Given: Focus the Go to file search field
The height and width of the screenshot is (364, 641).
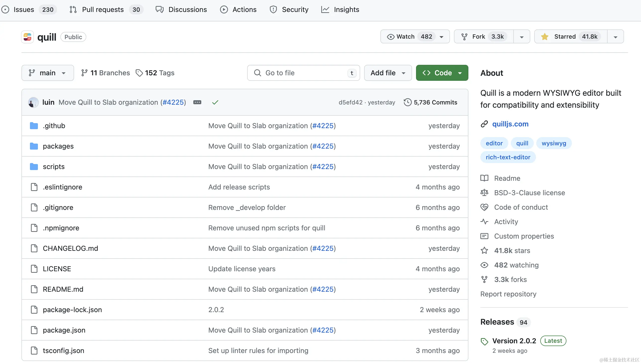Looking at the screenshot, I should coord(303,73).
